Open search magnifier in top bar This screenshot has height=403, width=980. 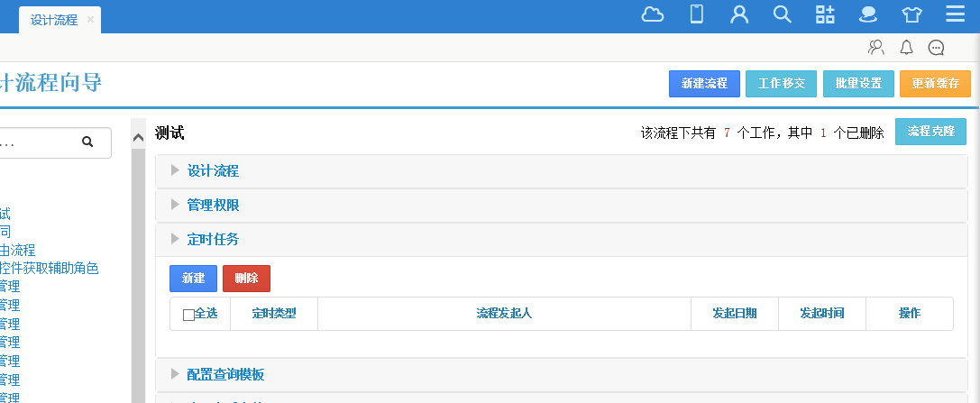[783, 14]
